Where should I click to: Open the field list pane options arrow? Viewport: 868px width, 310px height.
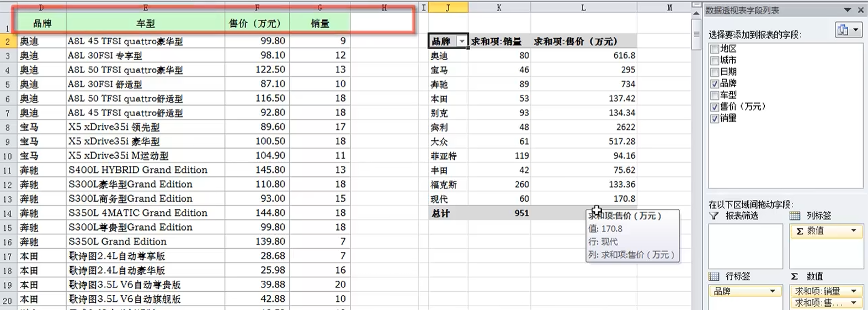(x=848, y=10)
